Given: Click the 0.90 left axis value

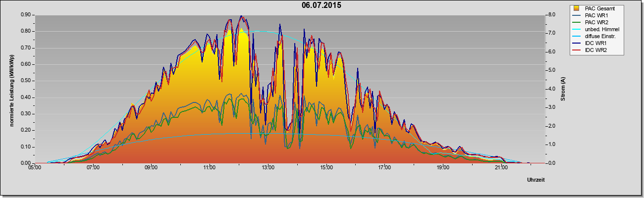Looking at the screenshot, I should pos(26,15).
